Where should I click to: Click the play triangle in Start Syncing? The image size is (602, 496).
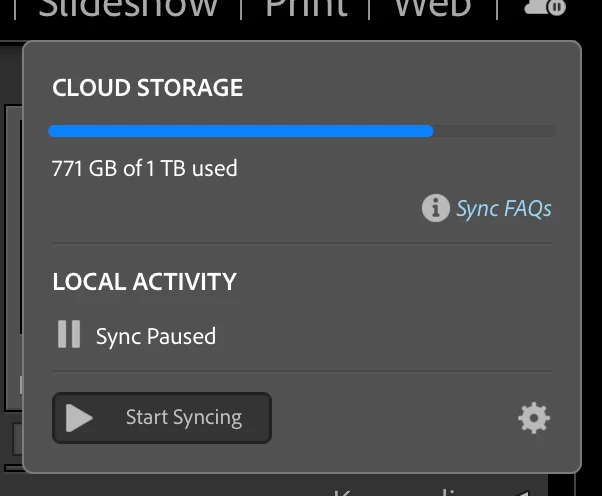[79, 417]
